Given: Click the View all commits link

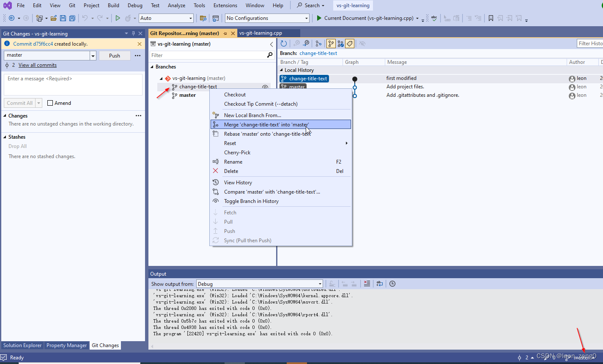Looking at the screenshot, I should (x=38, y=65).
